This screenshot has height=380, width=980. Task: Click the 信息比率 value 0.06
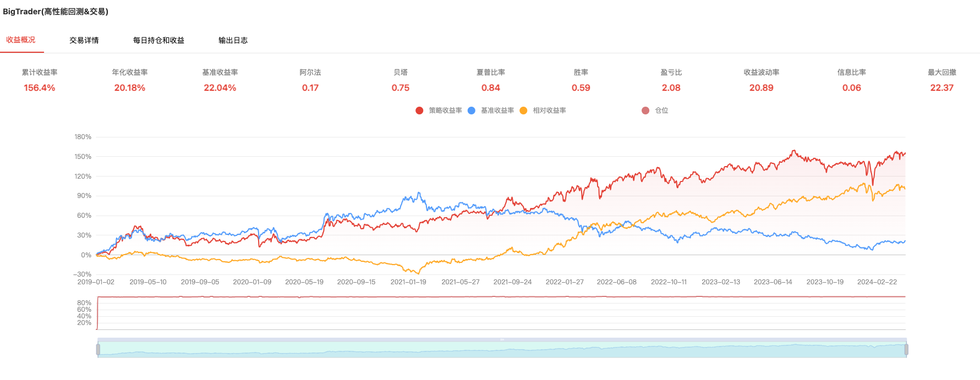click(851, 88)
